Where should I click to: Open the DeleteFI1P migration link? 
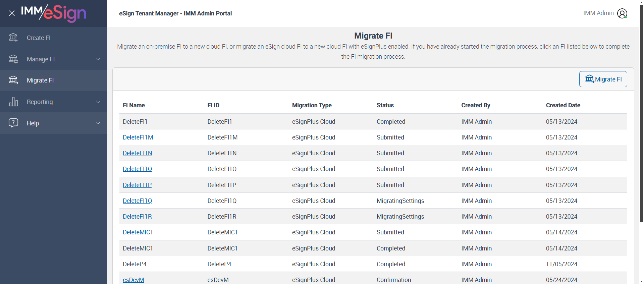pos(137,185)
